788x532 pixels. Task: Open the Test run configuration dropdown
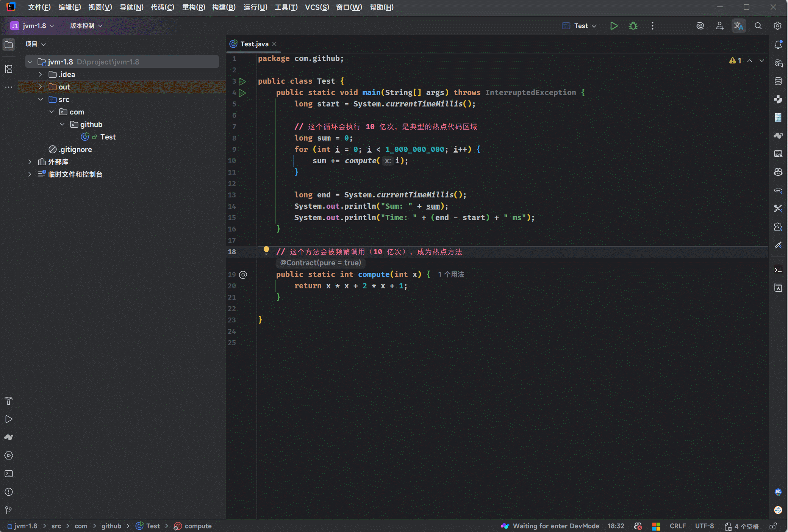pyautogui.click(x=581, y=26)
